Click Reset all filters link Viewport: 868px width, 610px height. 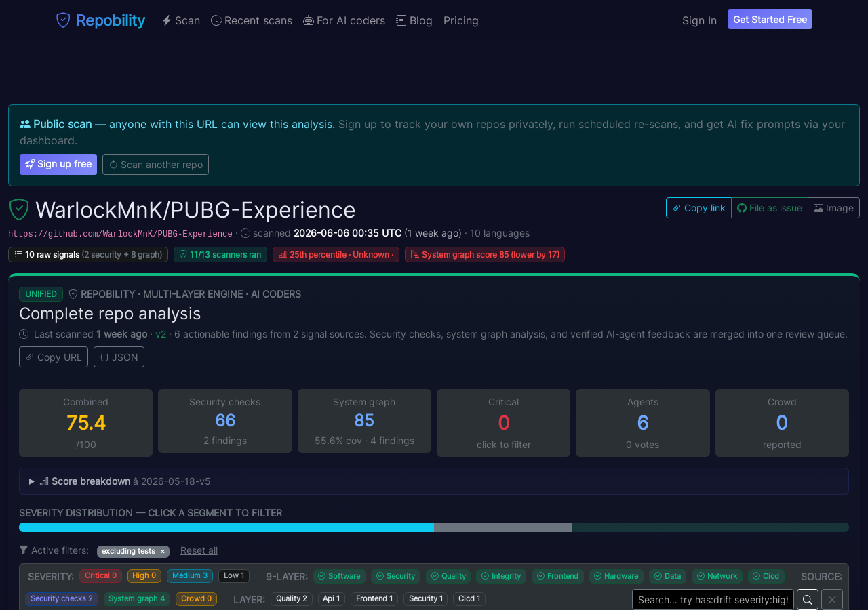199,550
